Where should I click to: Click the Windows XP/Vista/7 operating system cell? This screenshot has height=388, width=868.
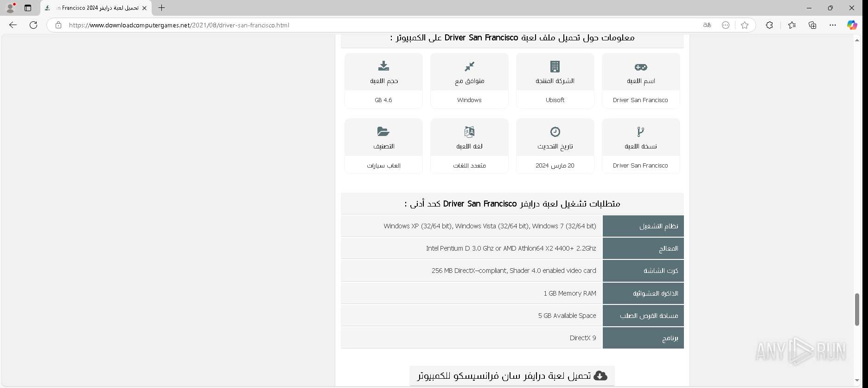click(472, 226)
